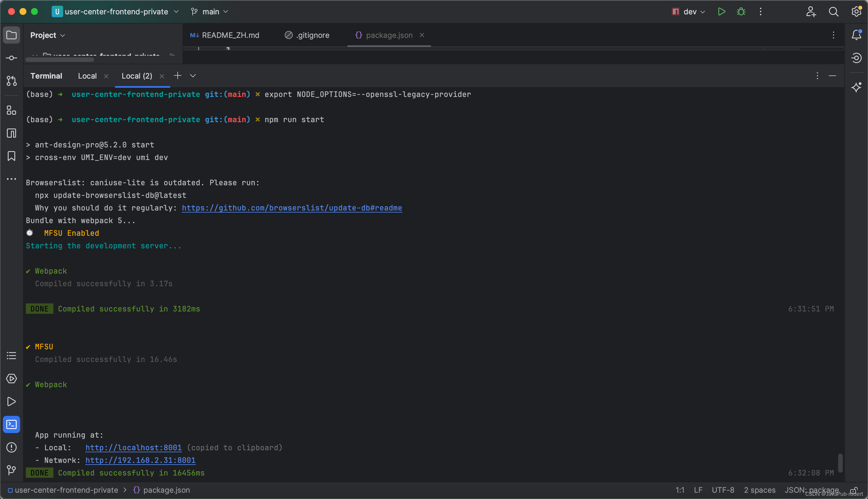
Task: Open IDE settings gear
Action: pyautogui.click(x=856, y=12)
